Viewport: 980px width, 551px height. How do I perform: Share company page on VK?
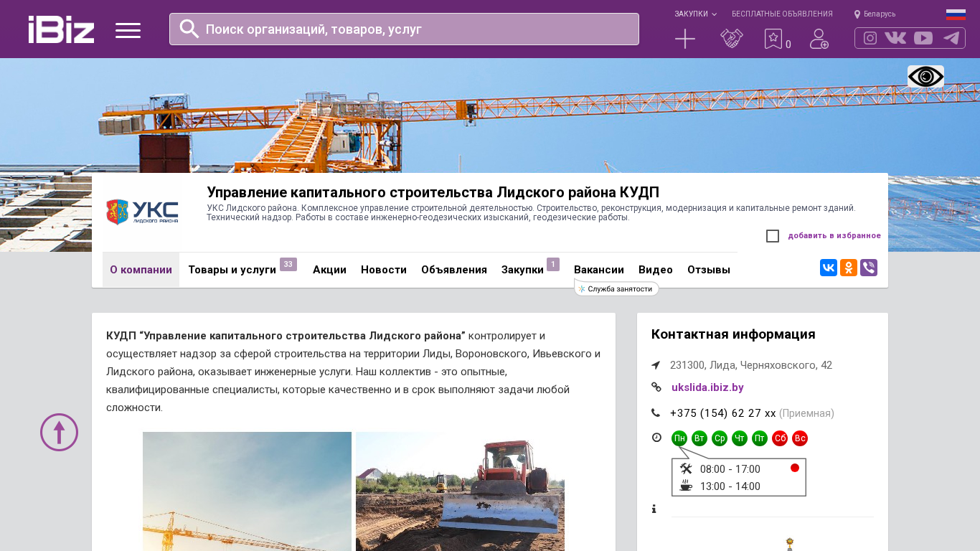click(829, 268)
